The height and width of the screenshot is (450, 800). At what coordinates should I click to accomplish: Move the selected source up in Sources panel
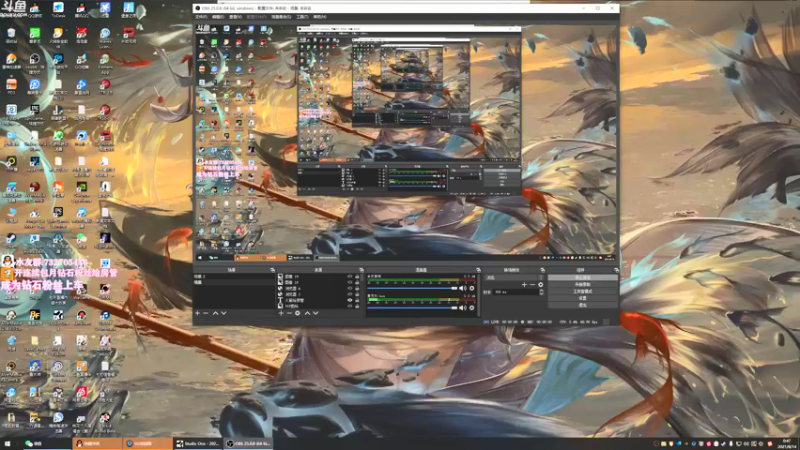tap(308, 313)
